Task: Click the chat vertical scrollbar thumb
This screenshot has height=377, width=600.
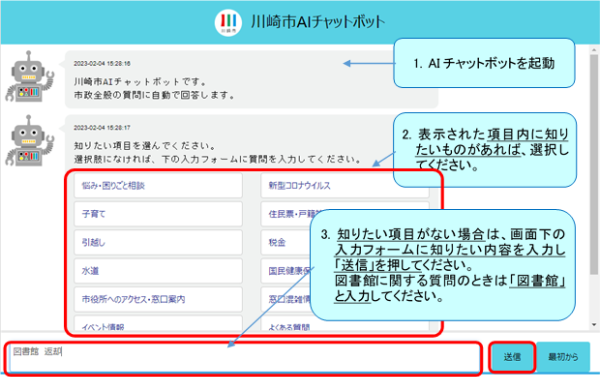Action: 594,164
